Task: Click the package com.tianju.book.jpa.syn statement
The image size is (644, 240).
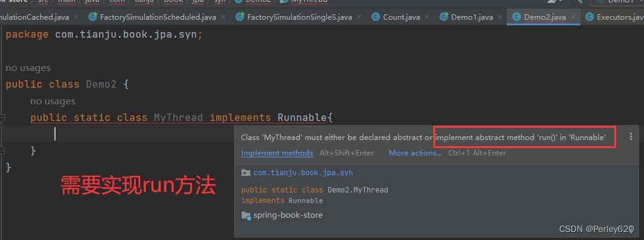Action: click(x=104, y=35)
